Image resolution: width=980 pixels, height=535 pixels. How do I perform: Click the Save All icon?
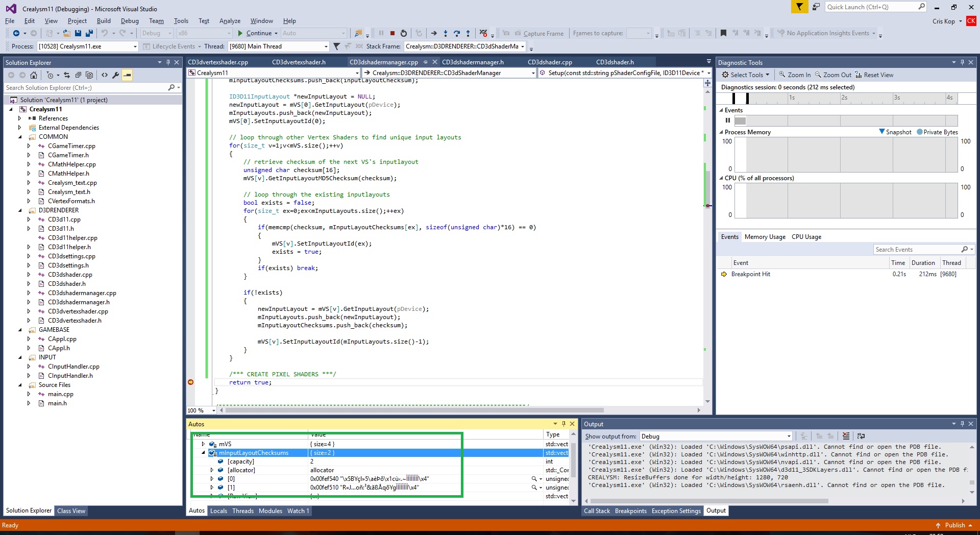89,33
